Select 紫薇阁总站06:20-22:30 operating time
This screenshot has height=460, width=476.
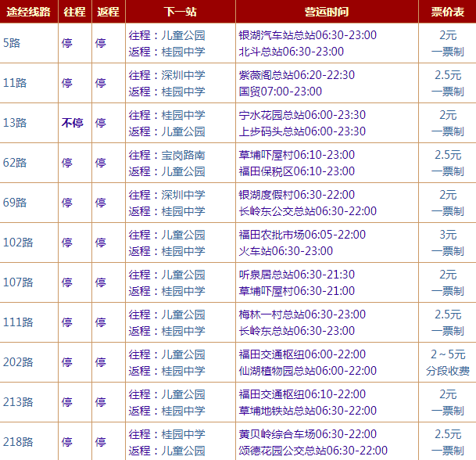pyautogui.click(x=296, y=75)
